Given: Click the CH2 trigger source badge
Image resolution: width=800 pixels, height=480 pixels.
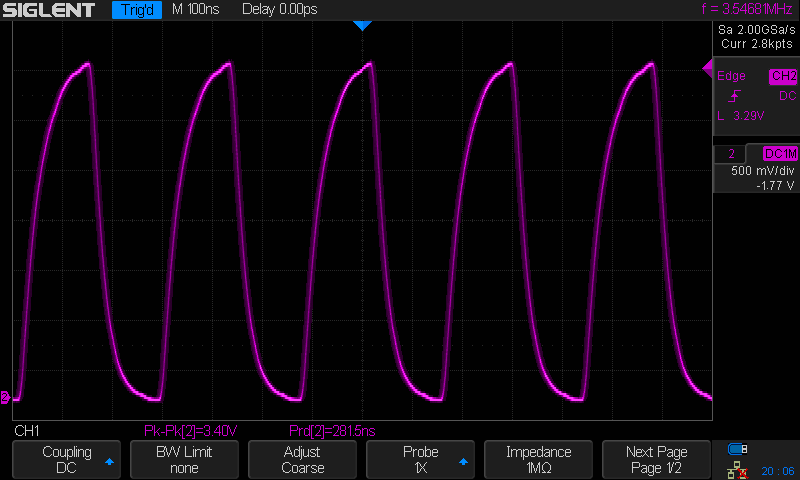Looking at the screenshot, I should point(782,77).
